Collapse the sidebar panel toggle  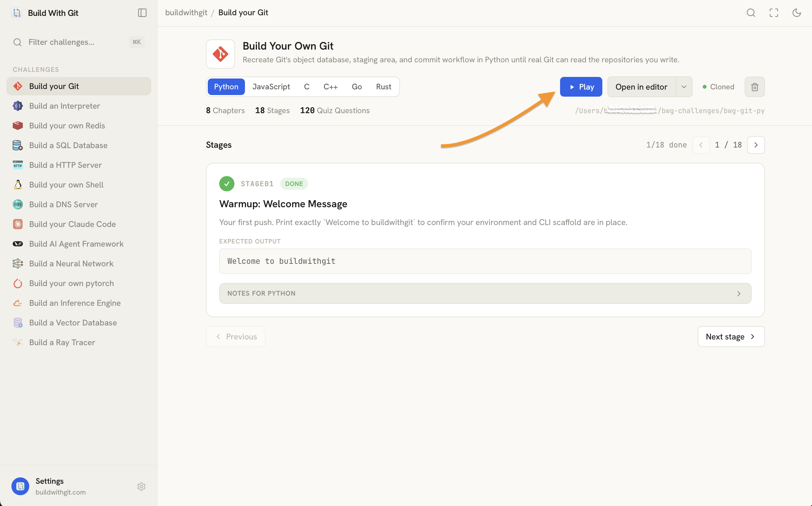point(142,13)
